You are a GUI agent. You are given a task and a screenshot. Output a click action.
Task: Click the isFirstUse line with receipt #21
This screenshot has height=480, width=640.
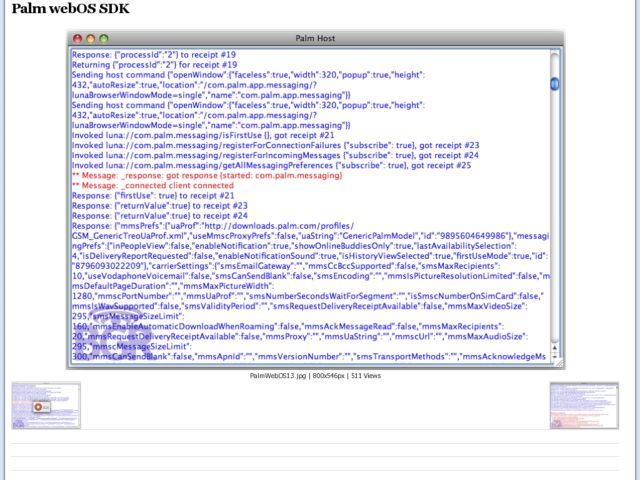[203, 135]
